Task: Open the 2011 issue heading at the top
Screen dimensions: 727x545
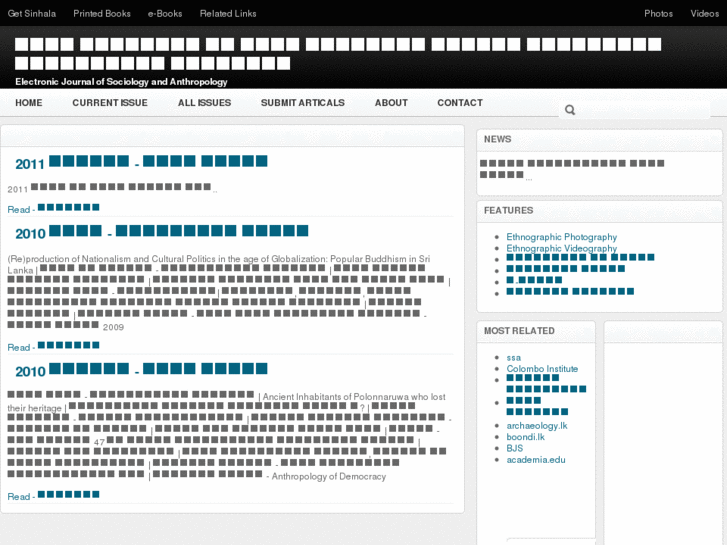Action: [x=141, y=162]
